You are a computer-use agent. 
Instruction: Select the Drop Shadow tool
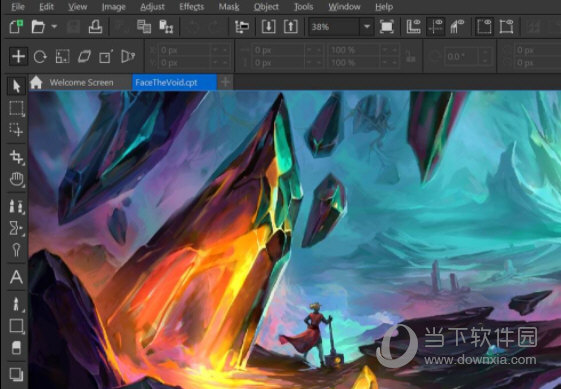(x=16, y=374)
